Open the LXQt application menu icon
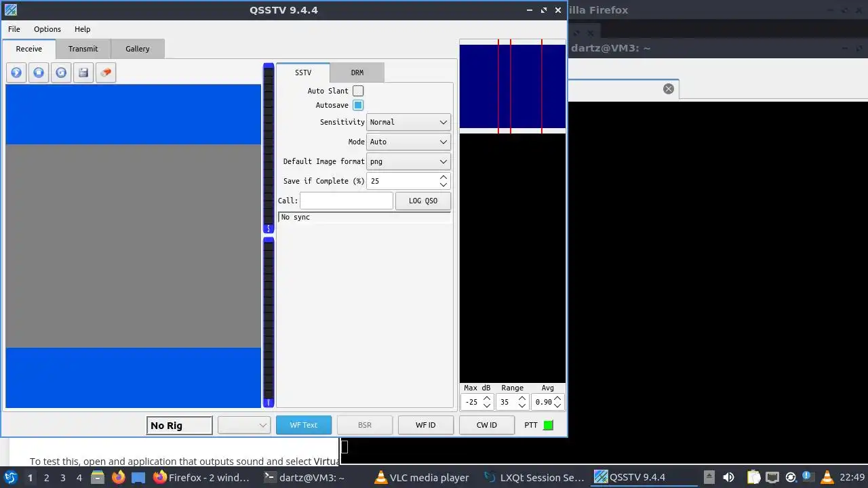 click(x=10, y=477)
